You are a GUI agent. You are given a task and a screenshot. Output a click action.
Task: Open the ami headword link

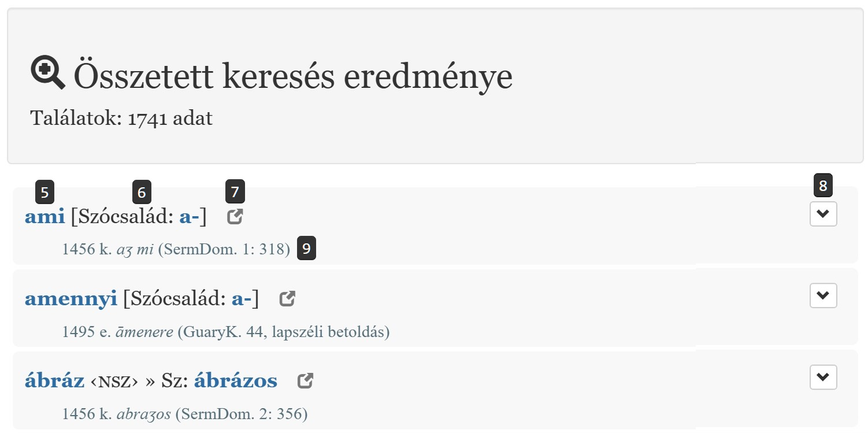(x=44, y=217)
